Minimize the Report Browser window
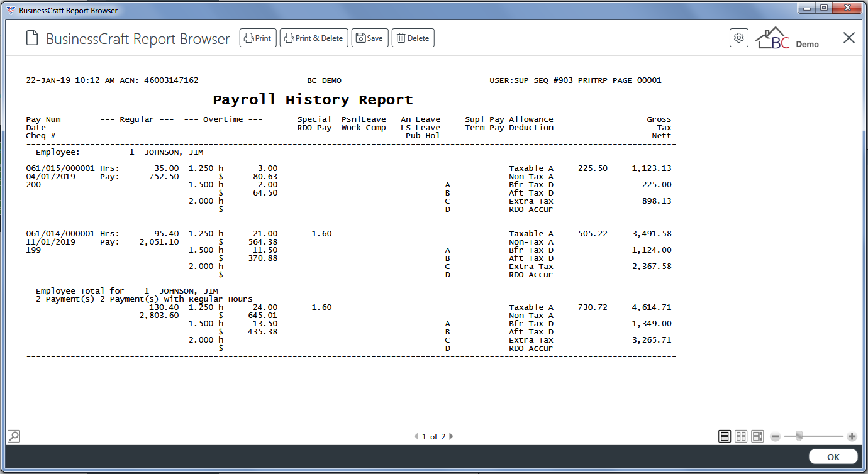868x474 pixels. pyautogui.click(x=807, y=8)
